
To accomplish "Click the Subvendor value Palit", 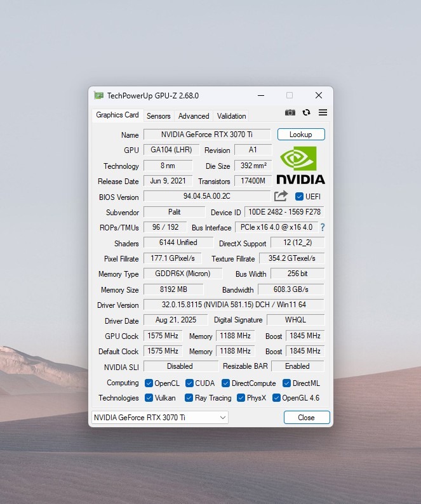I will [x=175, y=212].
